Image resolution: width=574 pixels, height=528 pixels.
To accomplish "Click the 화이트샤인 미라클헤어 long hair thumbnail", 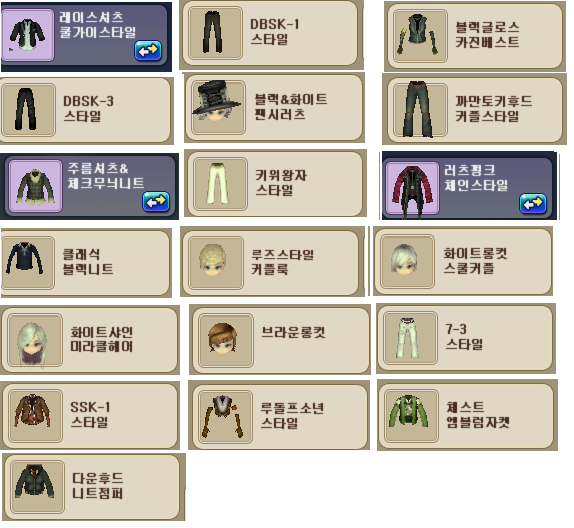I will 35,339.
